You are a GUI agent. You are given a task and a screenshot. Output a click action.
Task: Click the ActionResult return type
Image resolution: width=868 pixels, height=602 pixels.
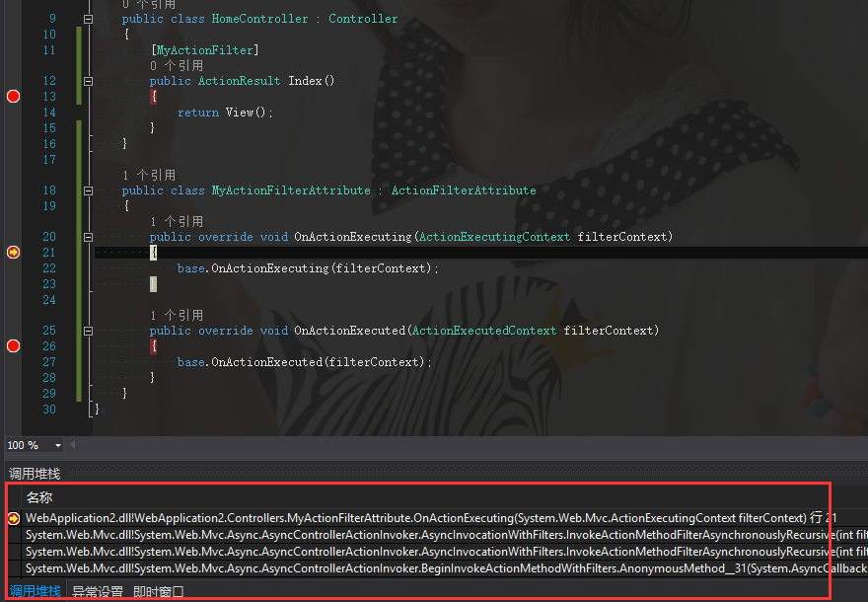tap(239, 81)
